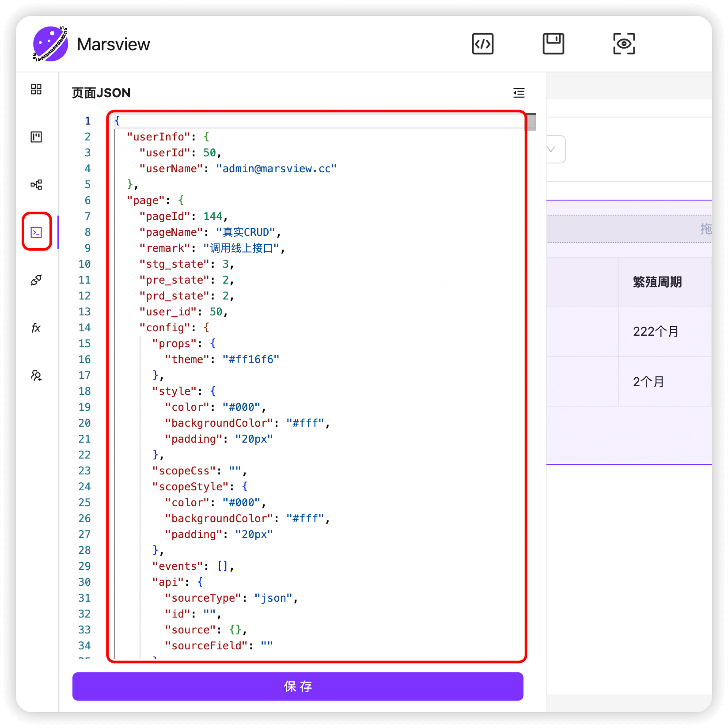This screenshot has height=728, width=728.
Task: Click the "config": { line
Action: 174,328
